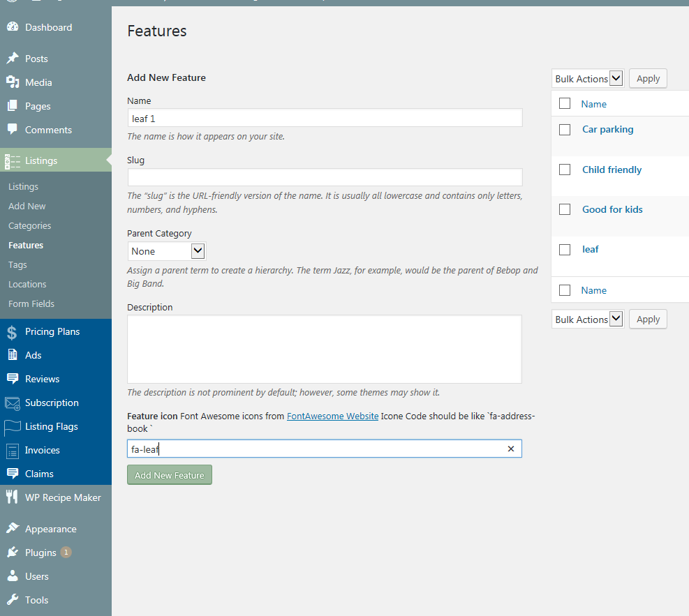Open the bottom Bulk Actions dropdown
The width and height of the screenshot is (689, 616).
[x=587, y=319]
